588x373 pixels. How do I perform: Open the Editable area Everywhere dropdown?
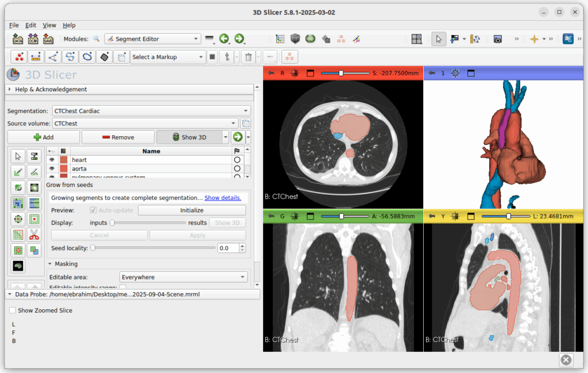183,277
